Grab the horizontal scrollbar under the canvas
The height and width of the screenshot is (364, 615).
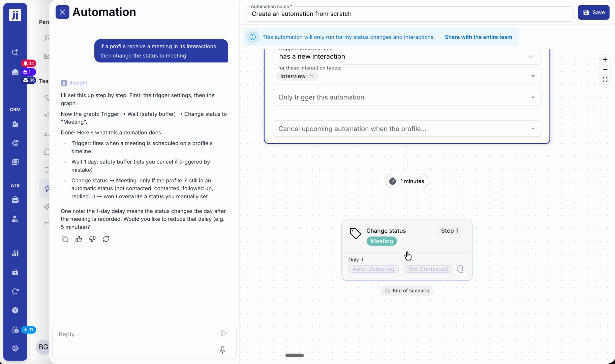pyautogui.click(x=294, y=355)
